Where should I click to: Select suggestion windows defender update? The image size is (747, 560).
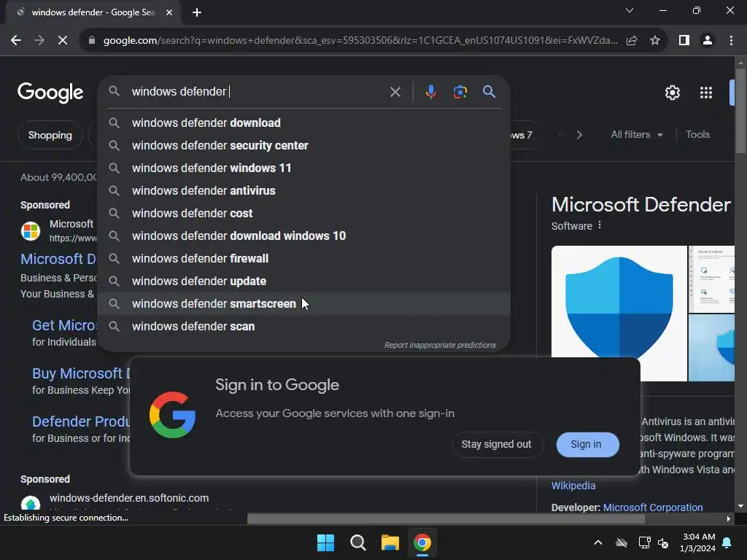pos(303,281)
